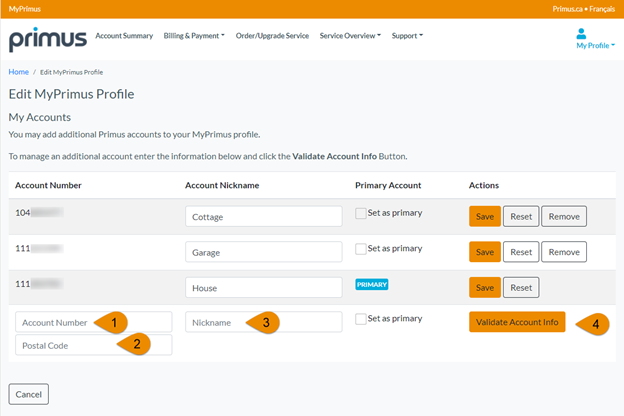Focus the new Nickname field

pyautogui.click(x=263, y=322)
